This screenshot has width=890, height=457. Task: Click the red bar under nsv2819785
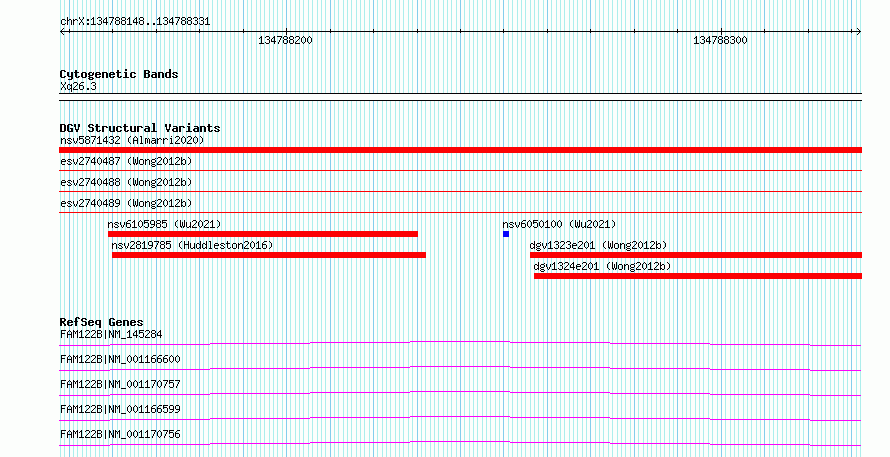tap(269, 255)
